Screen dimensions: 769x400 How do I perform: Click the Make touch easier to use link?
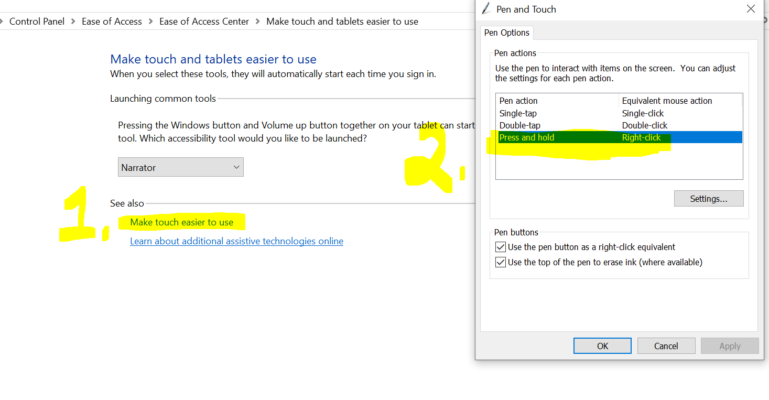181,222
